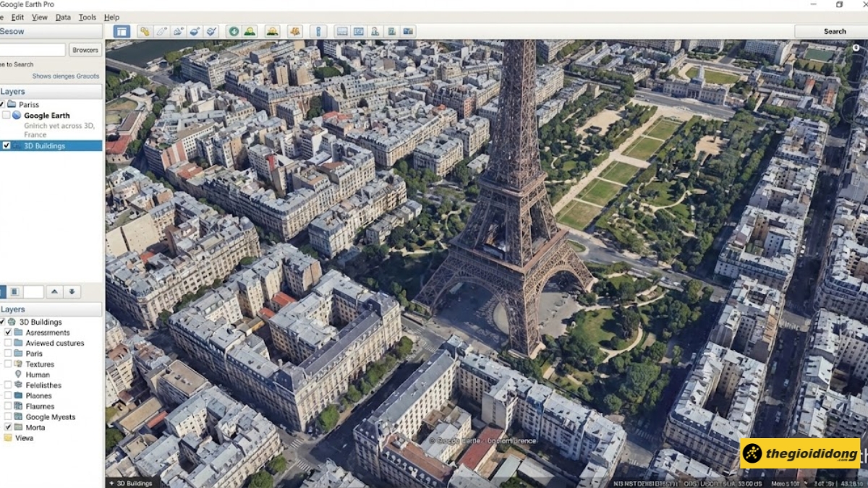Click the Search button
This screenshot has height=488, width=868.
pos(834,31)
